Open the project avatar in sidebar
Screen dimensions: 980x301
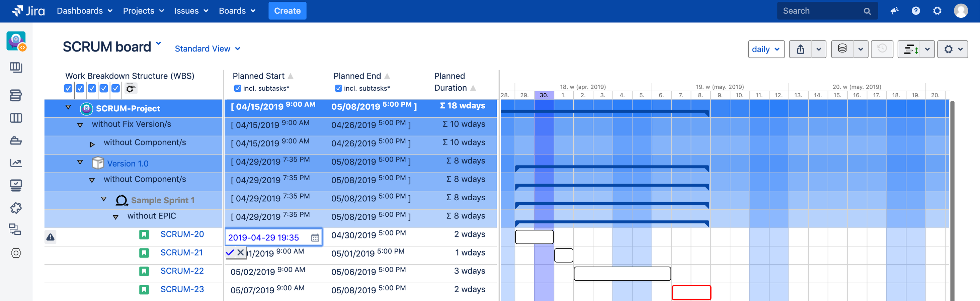(16, 41)
